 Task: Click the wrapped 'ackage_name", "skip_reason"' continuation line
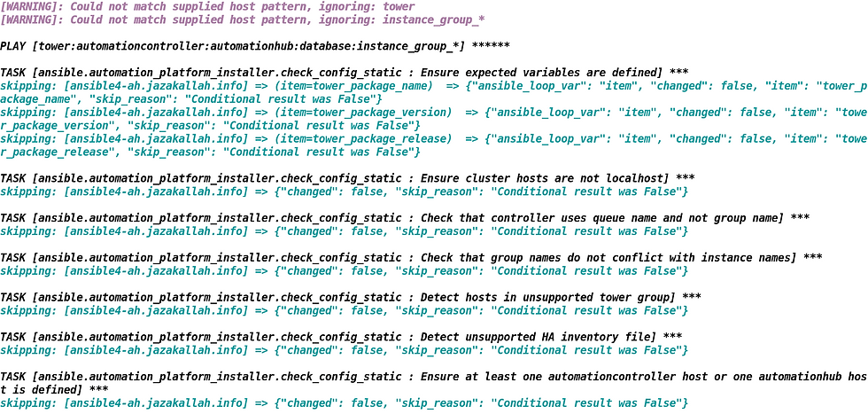[191, 99]
